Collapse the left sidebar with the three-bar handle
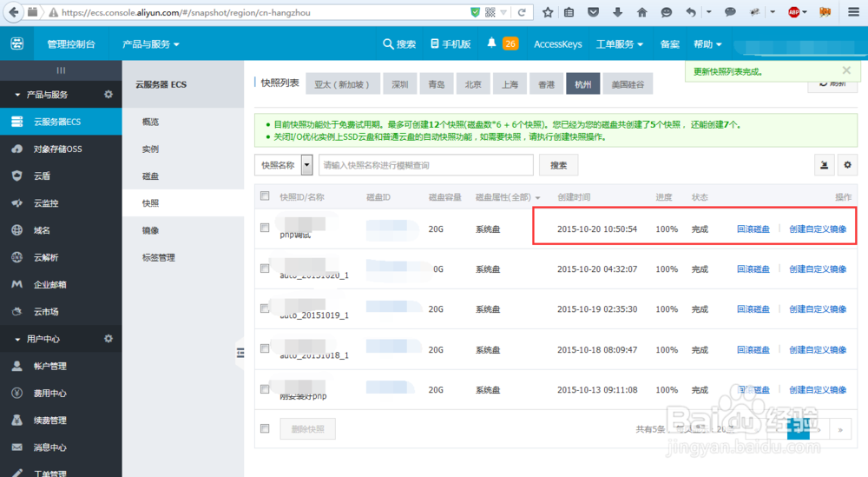 coord(61,70)
